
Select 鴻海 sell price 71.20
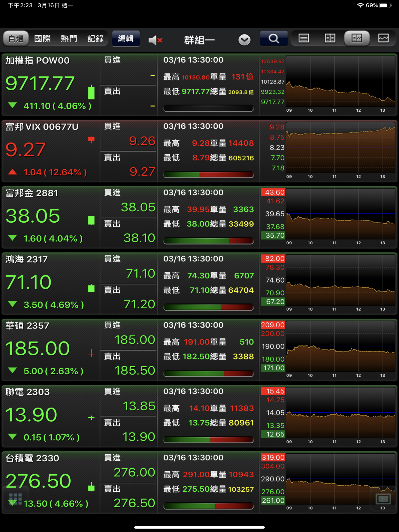click(x=139, y=304)
